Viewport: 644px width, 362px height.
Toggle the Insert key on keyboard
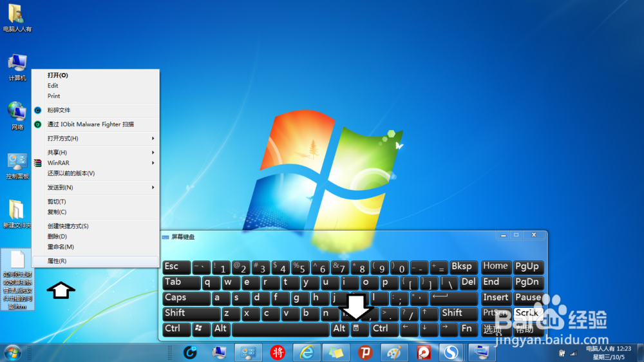[x=496, y=298]
